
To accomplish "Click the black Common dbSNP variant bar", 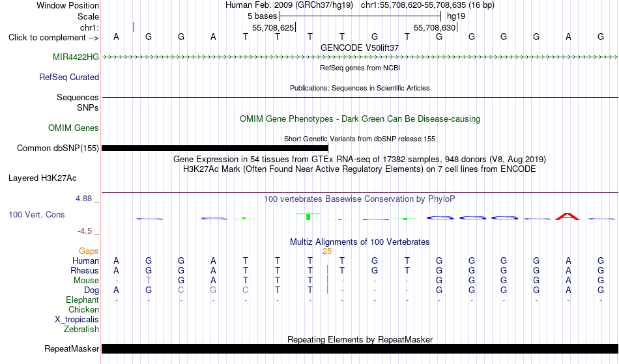I will [215, 148].
